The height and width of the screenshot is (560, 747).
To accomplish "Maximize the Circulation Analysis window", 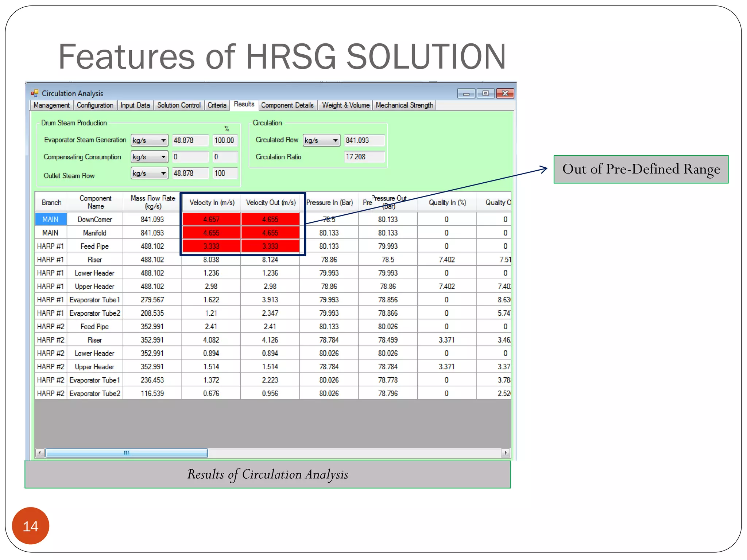I will tap(485, 94).
